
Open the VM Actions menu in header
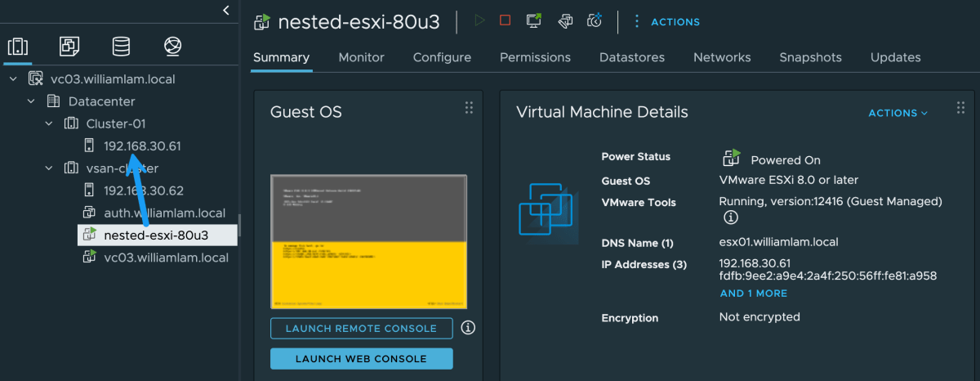[x=667, y=22]
